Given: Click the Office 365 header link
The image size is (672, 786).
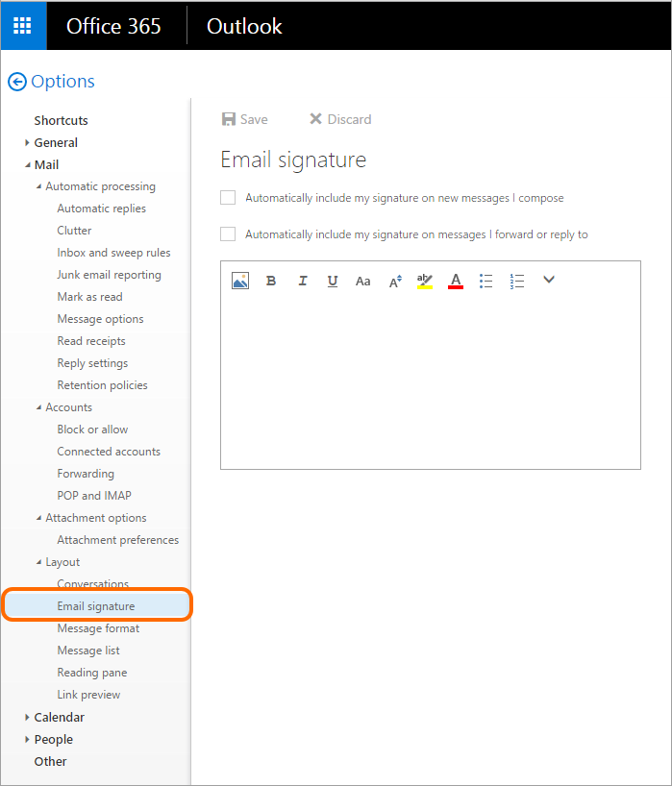Looking at the screenshot, I should tap(113, 26).
